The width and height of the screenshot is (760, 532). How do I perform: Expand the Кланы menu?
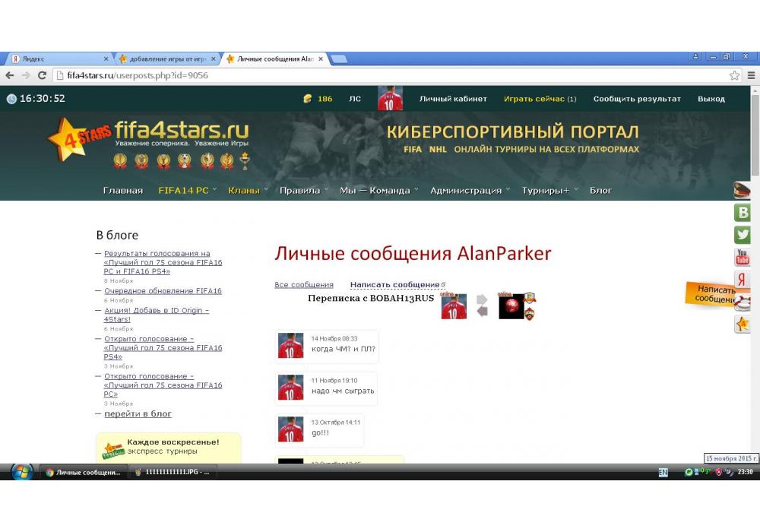(x=248, y=191)
